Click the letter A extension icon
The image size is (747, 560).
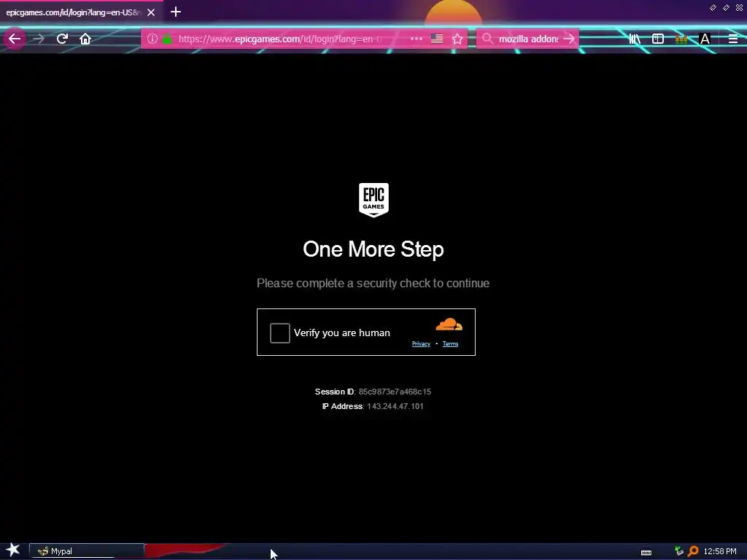coord(705,39)
